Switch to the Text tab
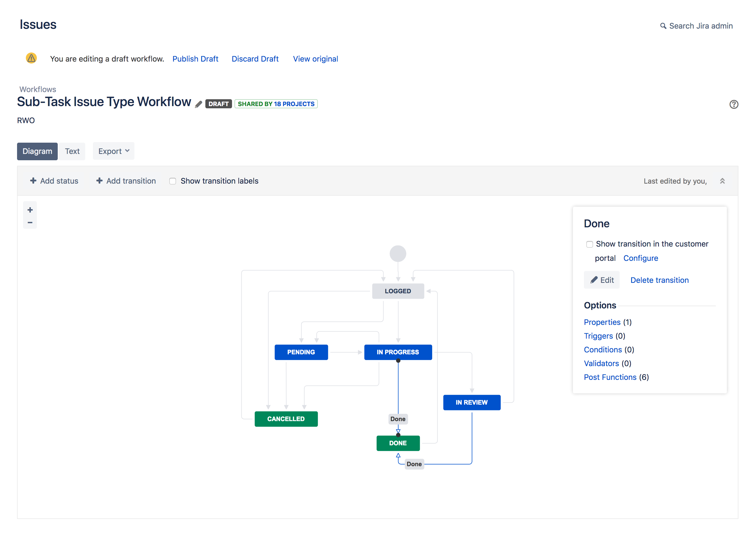Image resolution: width=756 pixels, height=536 pixels. point(72,151)
